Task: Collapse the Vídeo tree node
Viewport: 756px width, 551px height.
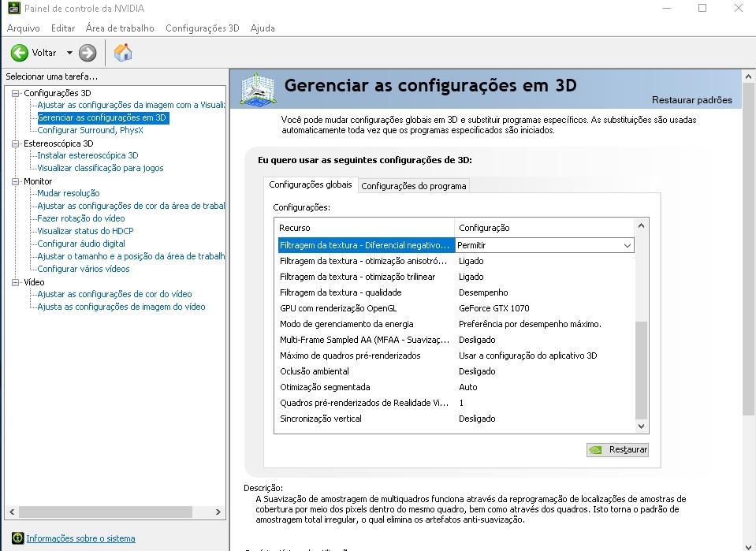Action: pyautogui.click(x=16, y=282)
